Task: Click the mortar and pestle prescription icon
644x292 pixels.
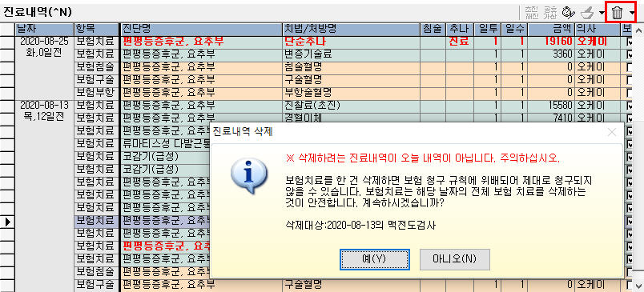Action: click(587, 13)
